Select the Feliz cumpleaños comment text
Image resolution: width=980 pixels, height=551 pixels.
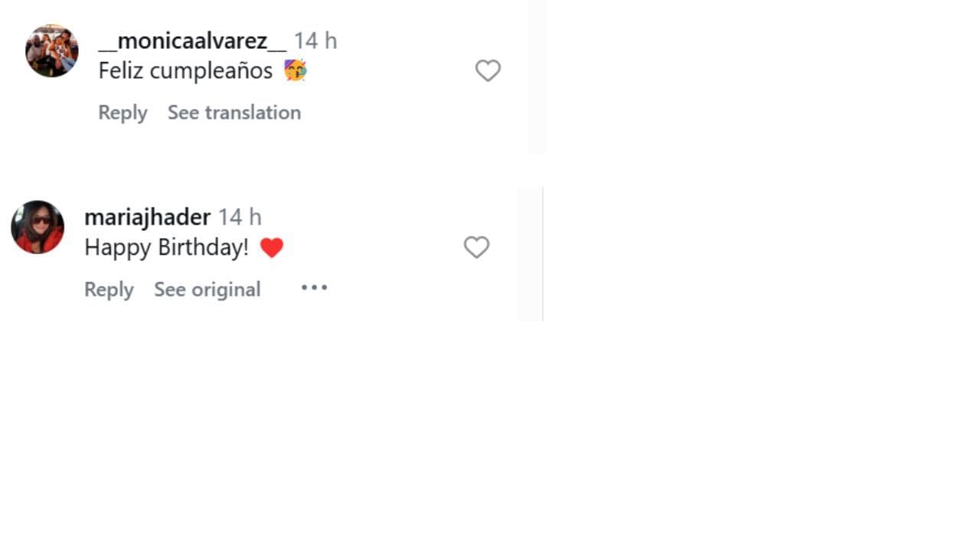185,71
